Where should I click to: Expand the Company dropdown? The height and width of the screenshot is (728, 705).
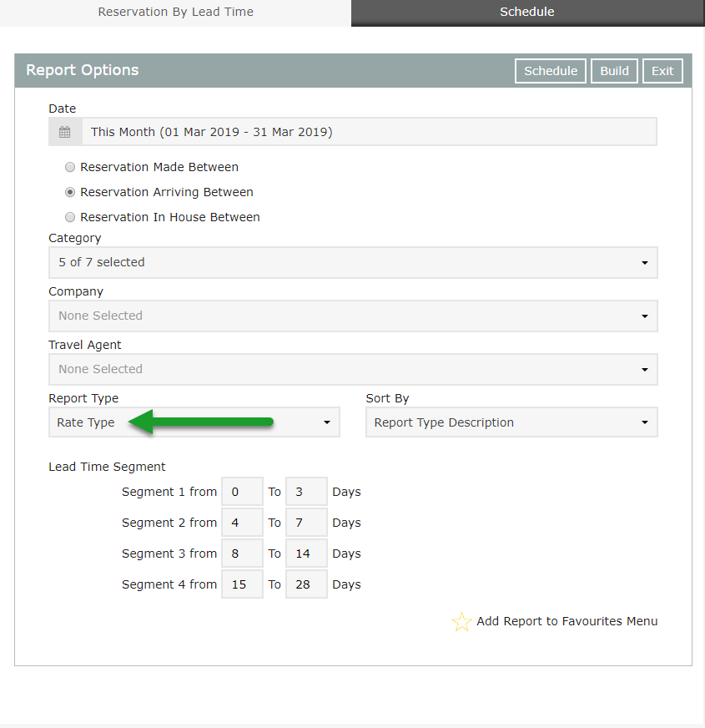click(353, 316)
